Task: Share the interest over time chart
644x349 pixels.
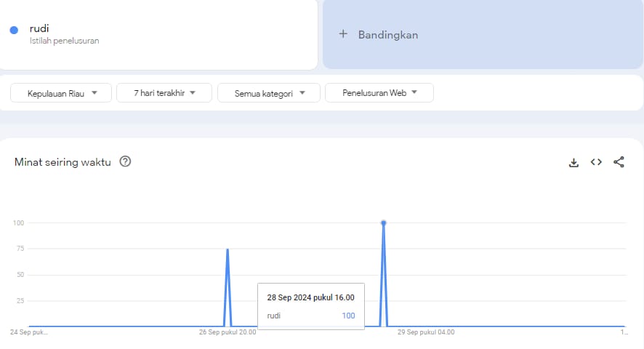Action: pos(619,162)
